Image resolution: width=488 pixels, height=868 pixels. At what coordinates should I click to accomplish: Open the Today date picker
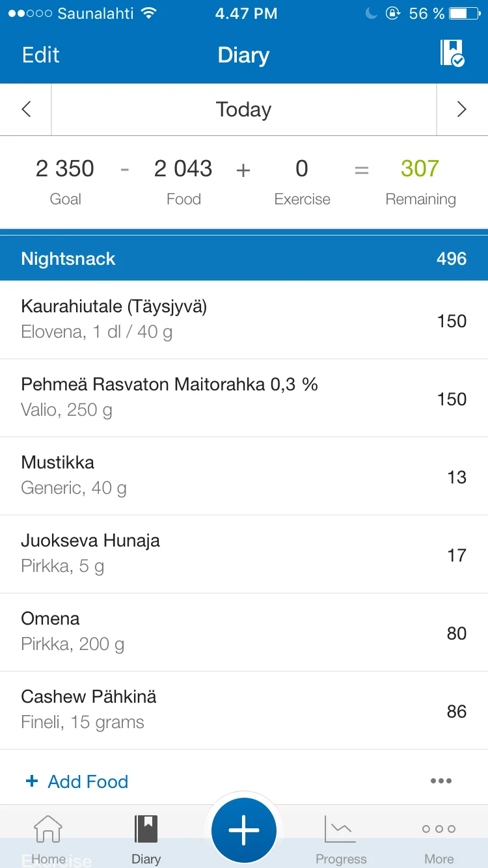pos(243,109)
